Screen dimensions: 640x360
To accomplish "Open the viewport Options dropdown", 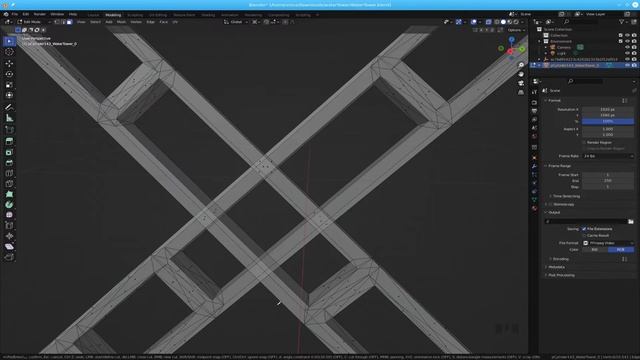I will [516, 30].
